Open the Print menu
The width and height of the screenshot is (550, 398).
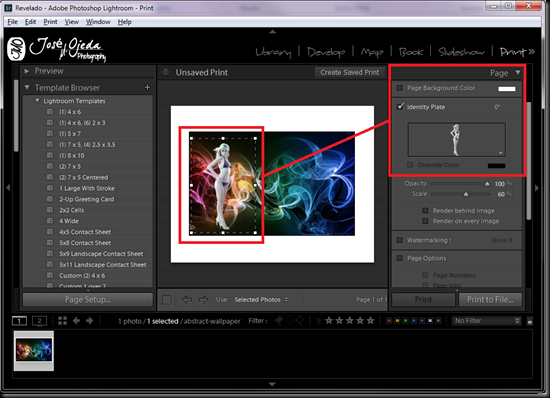[x=50, y=22]
